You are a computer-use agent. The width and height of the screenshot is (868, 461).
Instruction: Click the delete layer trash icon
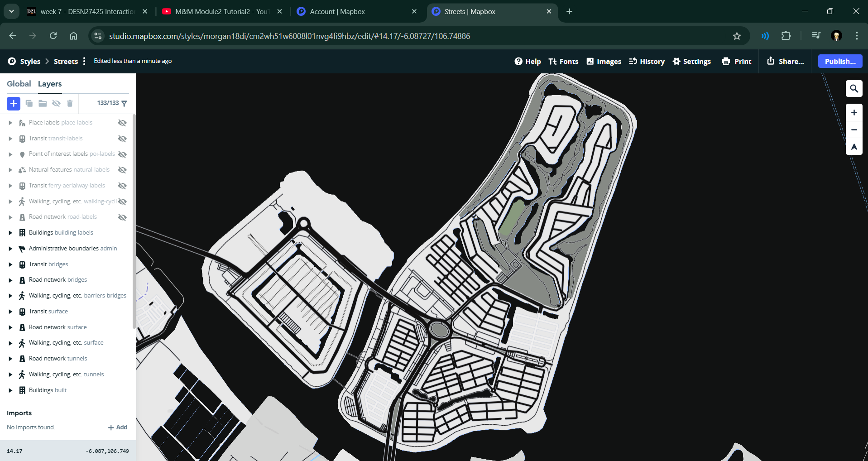pyautogui.click(x=70, y=104)
